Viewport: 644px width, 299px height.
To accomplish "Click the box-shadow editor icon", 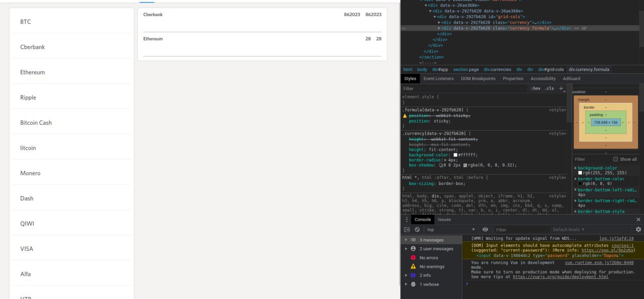I will [441, 165].
